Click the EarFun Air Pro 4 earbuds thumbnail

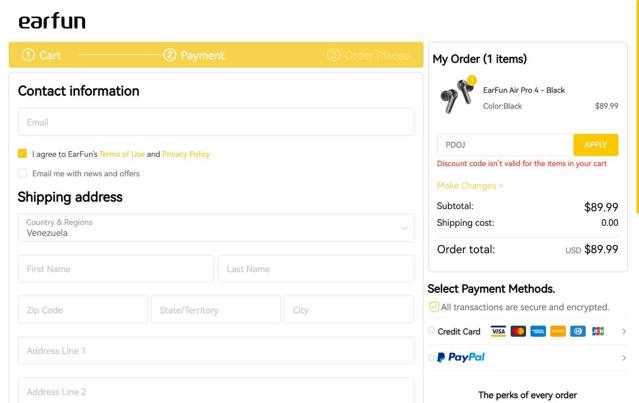click(x=458, y=97)
